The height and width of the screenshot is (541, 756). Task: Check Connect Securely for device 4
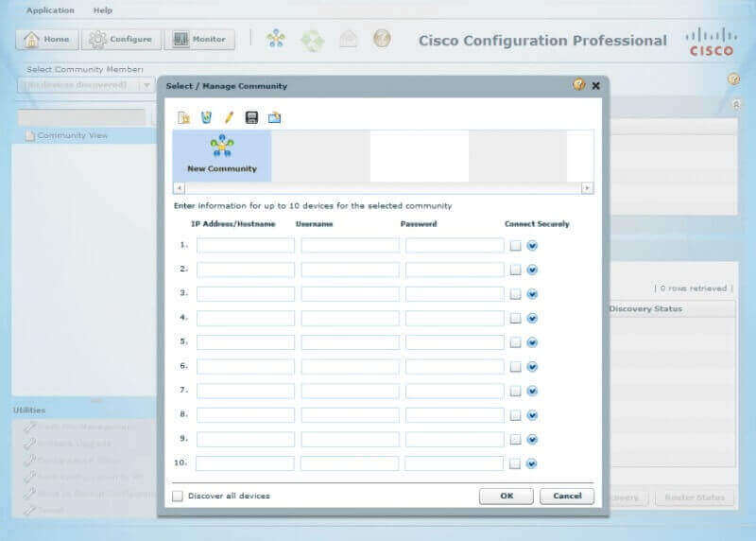tap(515, 318)
